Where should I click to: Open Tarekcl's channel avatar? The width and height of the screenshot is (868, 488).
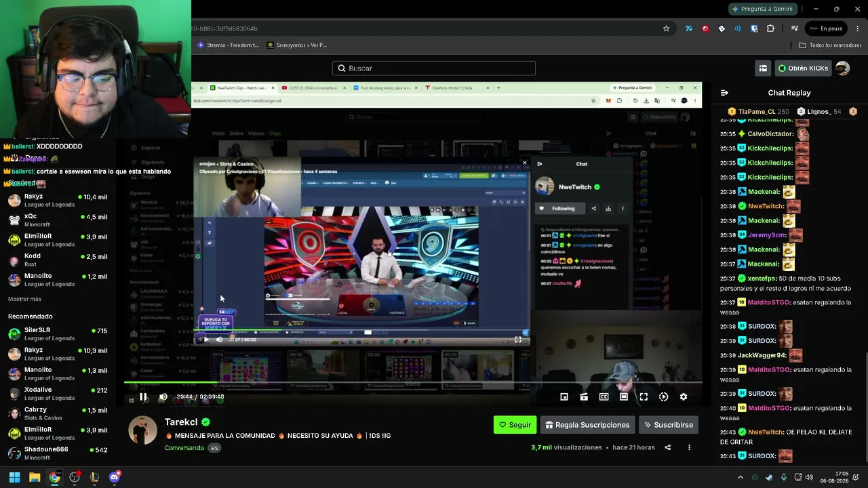(x=142, y=430)
